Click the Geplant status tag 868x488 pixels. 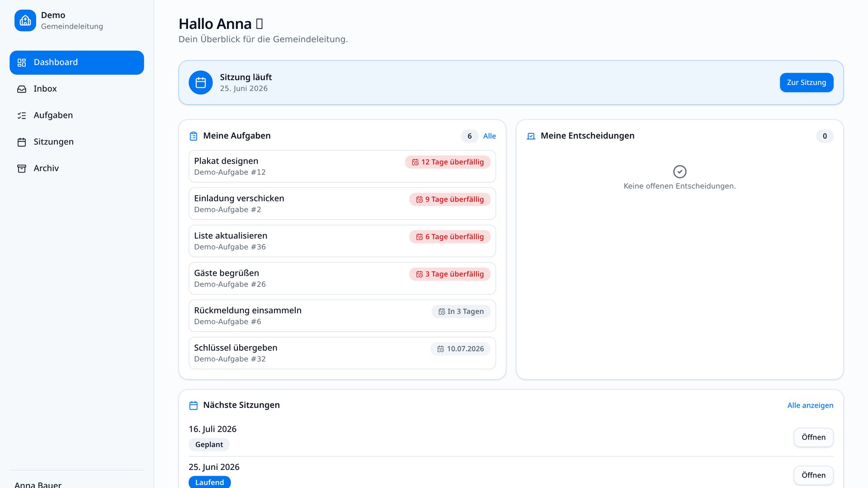coord(209,445)
